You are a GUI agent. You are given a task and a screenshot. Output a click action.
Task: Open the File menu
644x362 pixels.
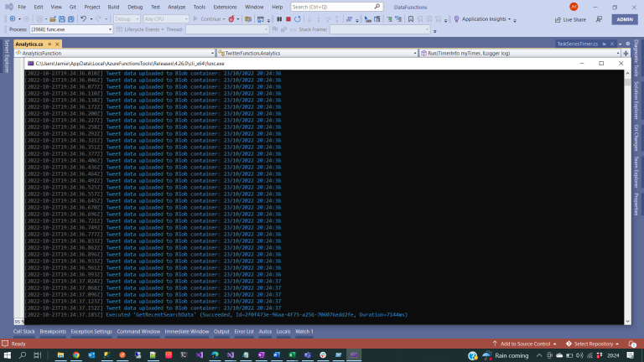(22, 7)
